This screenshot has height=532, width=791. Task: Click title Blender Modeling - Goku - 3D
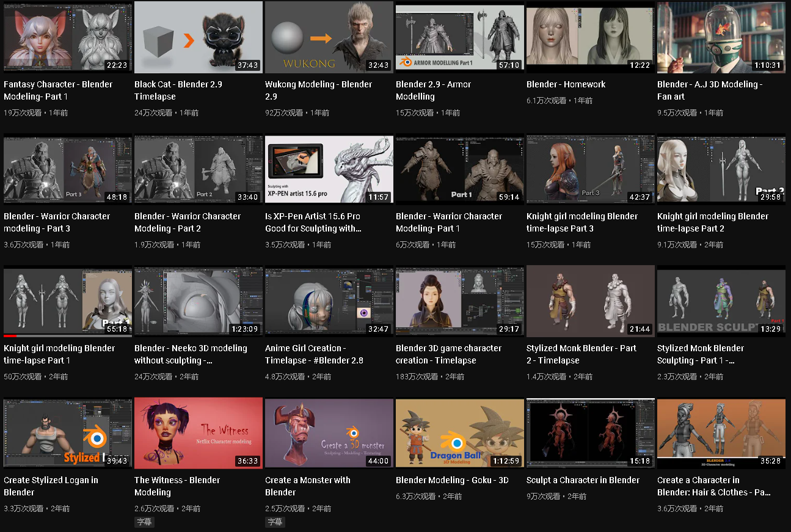(452, 480)
